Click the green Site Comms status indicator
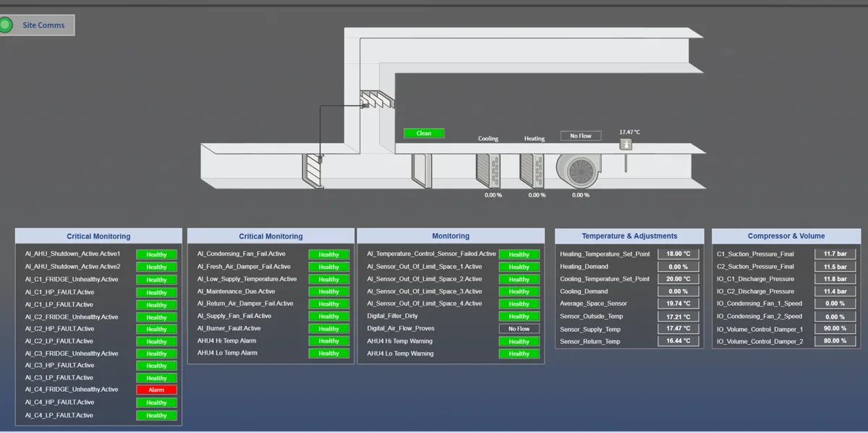Image resolution: width=868 pixels, height=433 pixels. pos(6,25)
